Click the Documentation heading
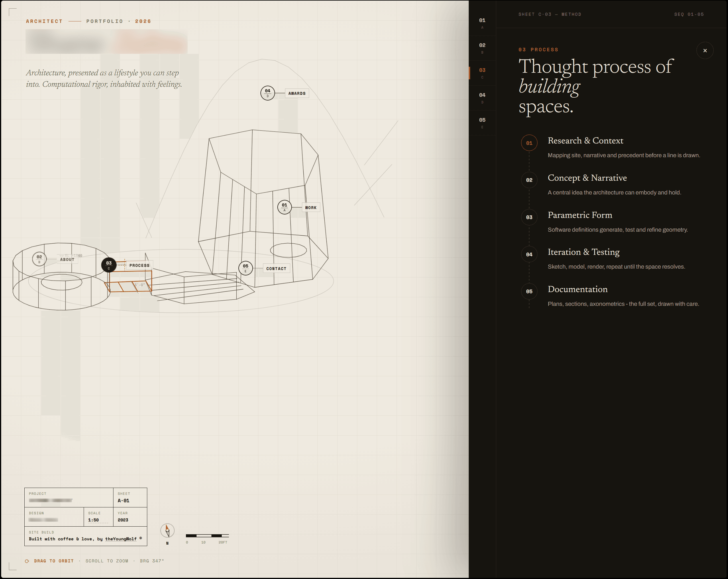The height and width of the screenshot is (579, 728). pyautogui.click(x=577, y=289)
